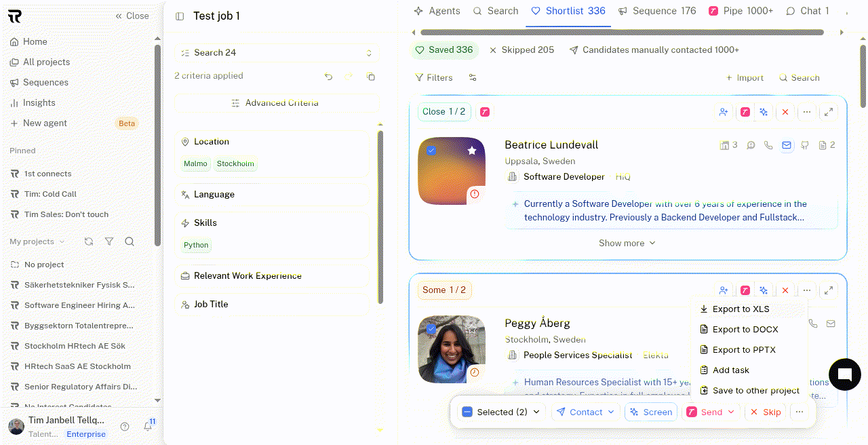Viewport: 868px width, 445px height.
Task: Open the chat bubble widget
Action: 844,374
